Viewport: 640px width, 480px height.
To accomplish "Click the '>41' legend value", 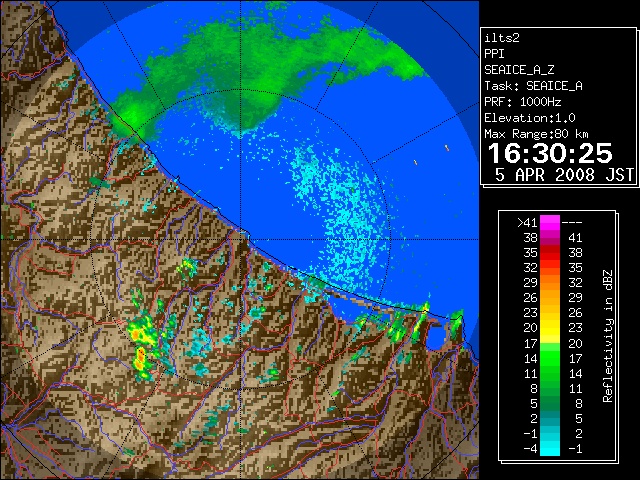I will [527, 222].
